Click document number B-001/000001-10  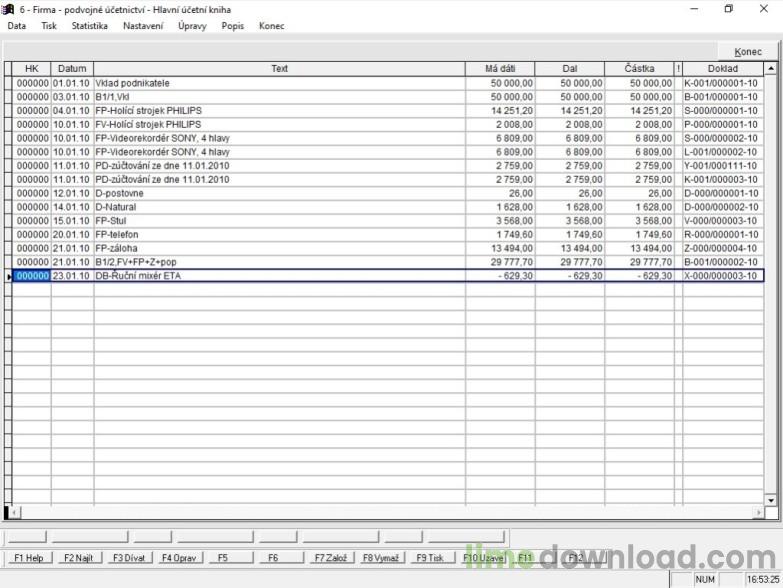pyautogui.click(x=721, y=97)
